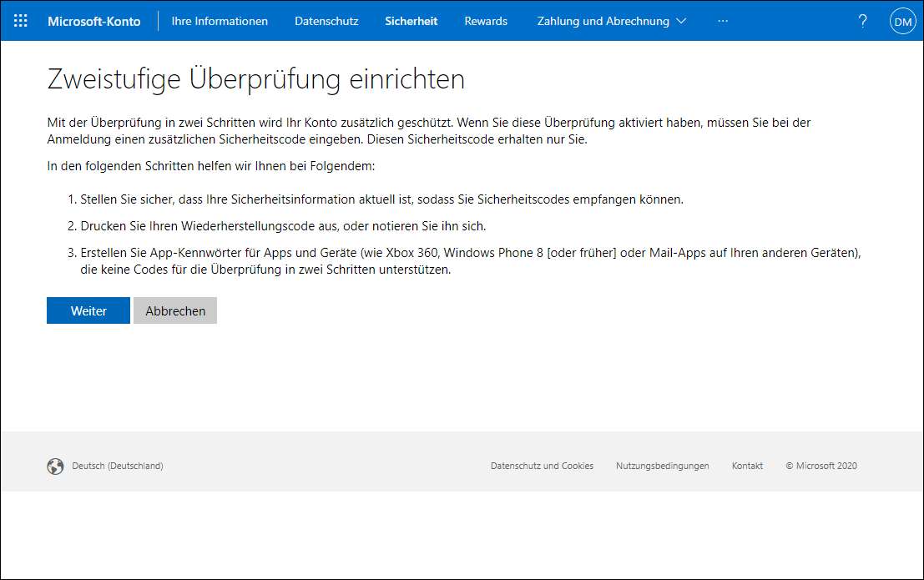Click step 1 text about Sicherheitsinformation

click(x=381, y=199)
